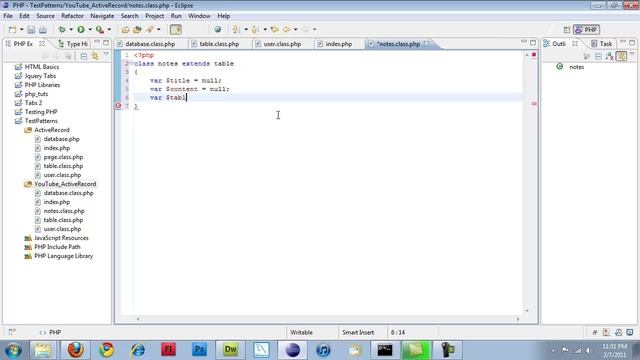Open the Refactor menu

pos(72,16)
